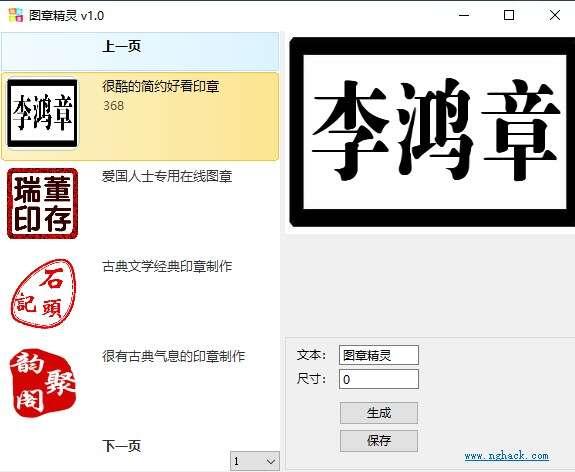Click the 保存 save button
The width and height of the screenshot is (575, 472).
[x=379, y=441]
